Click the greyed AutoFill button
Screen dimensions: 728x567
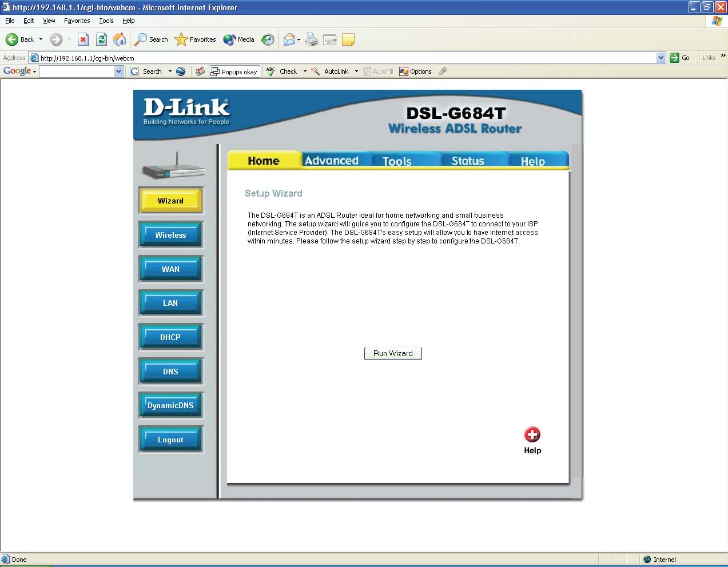379,71
